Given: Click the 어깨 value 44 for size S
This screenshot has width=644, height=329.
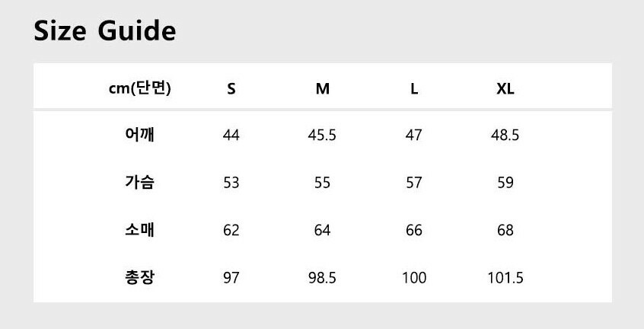Looking at the screenshot, I should pos(231,136).
